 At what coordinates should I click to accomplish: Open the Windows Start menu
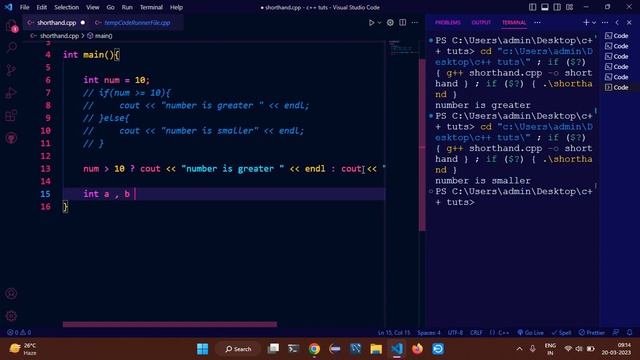[202, 349]
